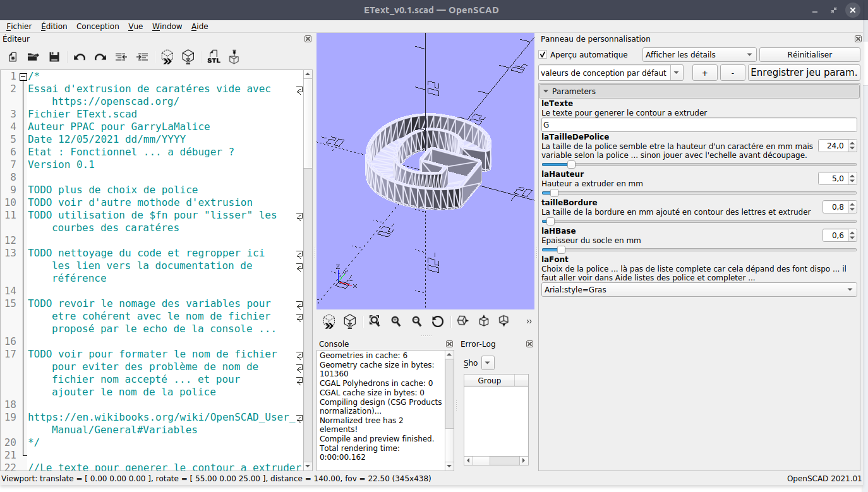Click View All icon below the 3D viewport

375,321
